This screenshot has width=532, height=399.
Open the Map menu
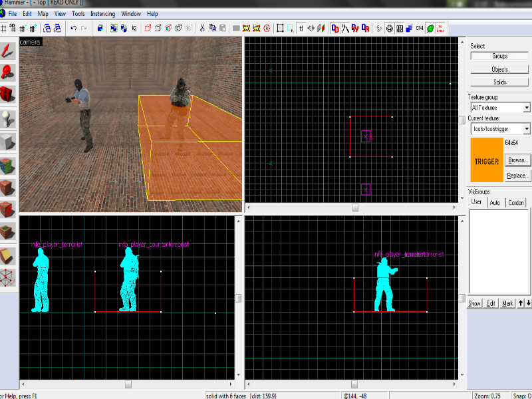click(x=43, y=14)
